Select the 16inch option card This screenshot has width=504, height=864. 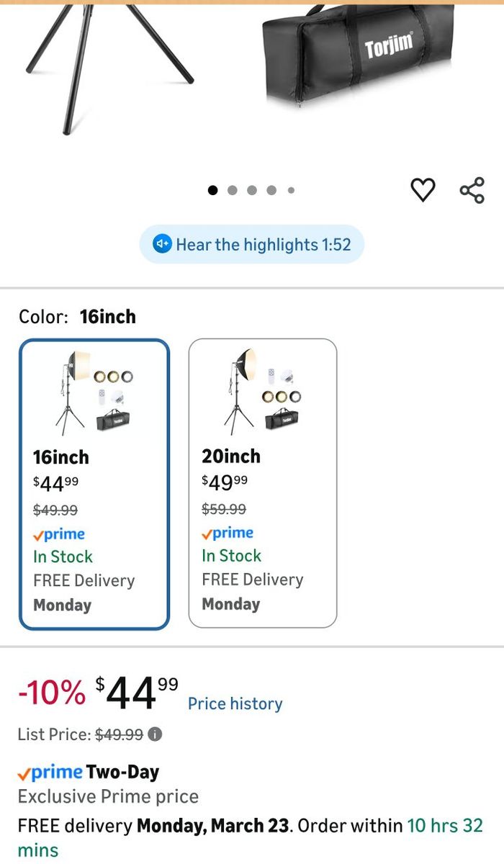pyautogui.click(x=94, y=485)
